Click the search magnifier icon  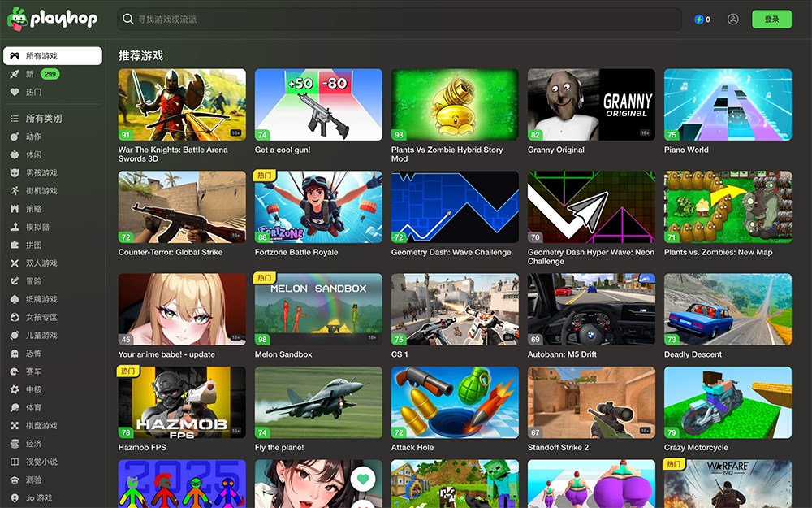tap(128, 20)
